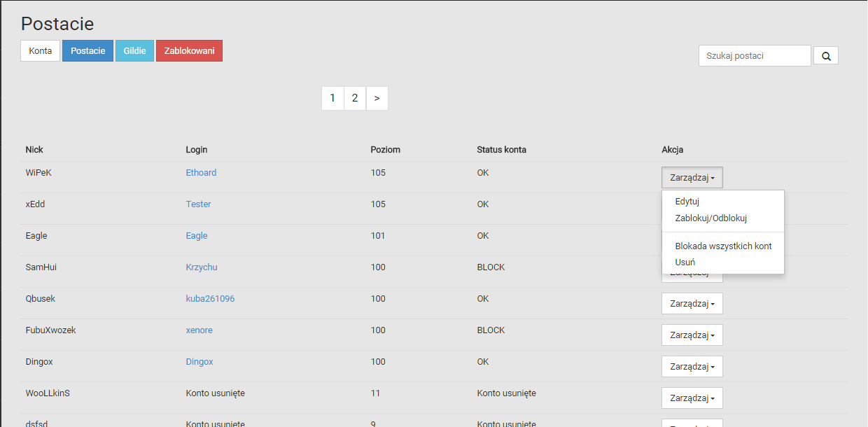
Task: Click the Nick column header
Action: (x=34, y=150)
